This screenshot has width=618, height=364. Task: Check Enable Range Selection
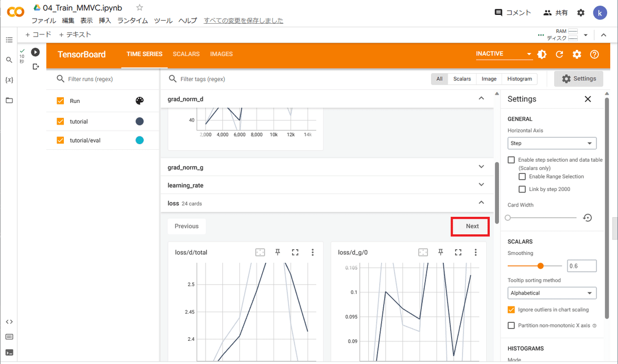point(522,177)
